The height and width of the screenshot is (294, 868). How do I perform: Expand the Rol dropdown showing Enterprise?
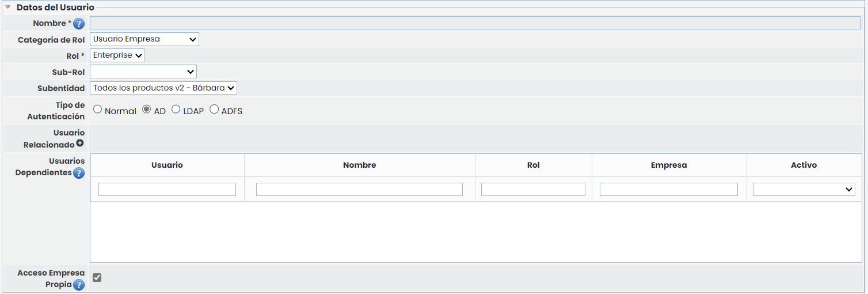(x=117, y=55)
